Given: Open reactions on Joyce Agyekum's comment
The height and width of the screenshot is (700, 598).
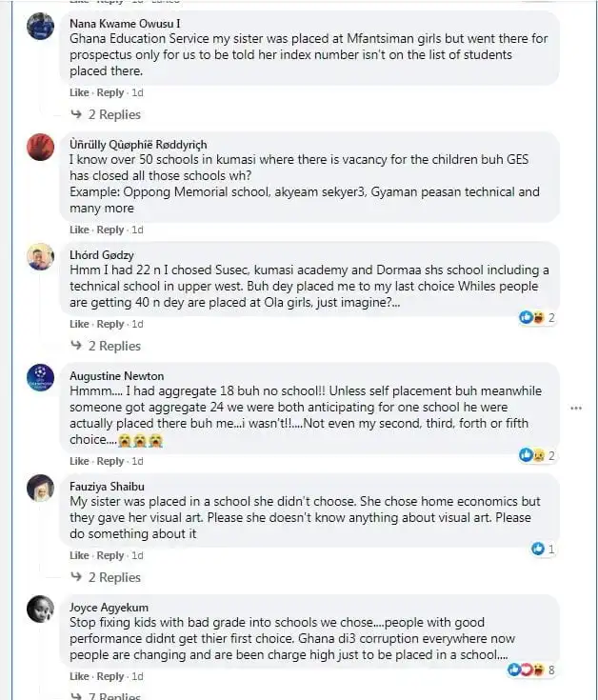Looking at the screenshot, I should [531, 670].
